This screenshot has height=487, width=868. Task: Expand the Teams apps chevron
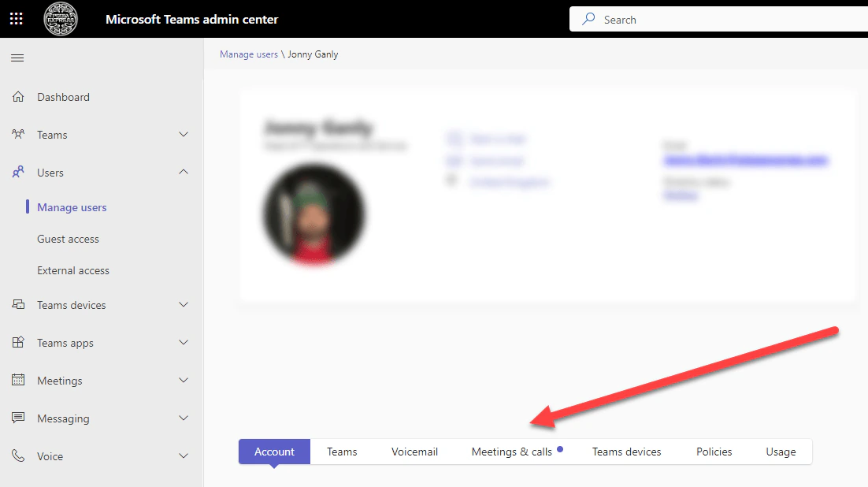pyautogui.click(x=184, y=342)
